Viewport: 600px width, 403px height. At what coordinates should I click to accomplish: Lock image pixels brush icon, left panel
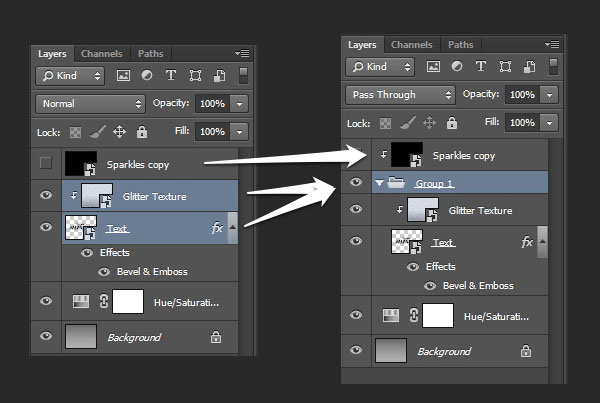(98, 132)
